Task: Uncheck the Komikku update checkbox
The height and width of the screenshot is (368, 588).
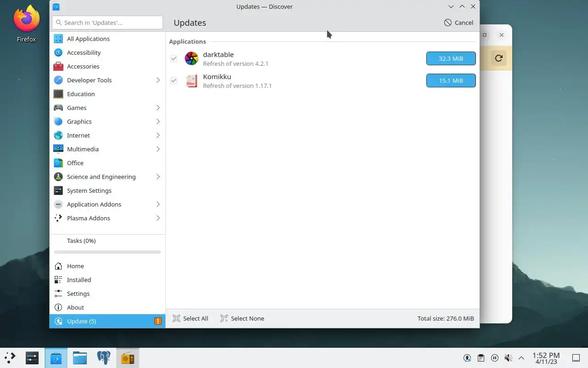Action: 174,80
